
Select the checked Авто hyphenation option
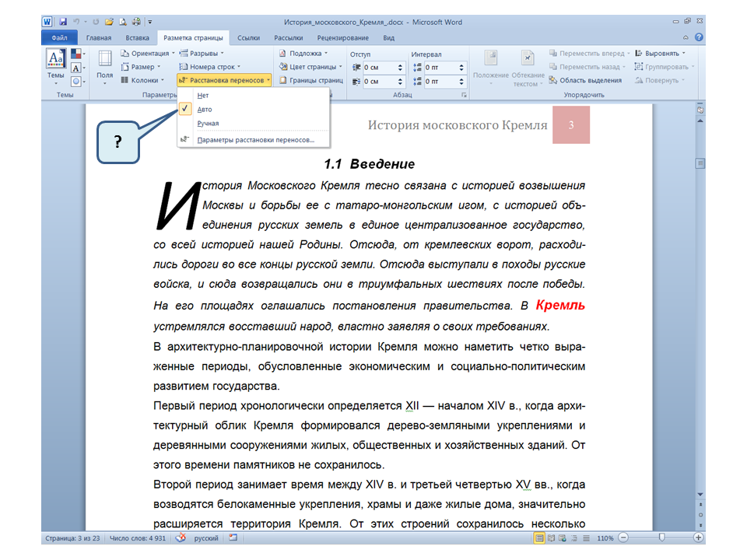pos(204,110)
